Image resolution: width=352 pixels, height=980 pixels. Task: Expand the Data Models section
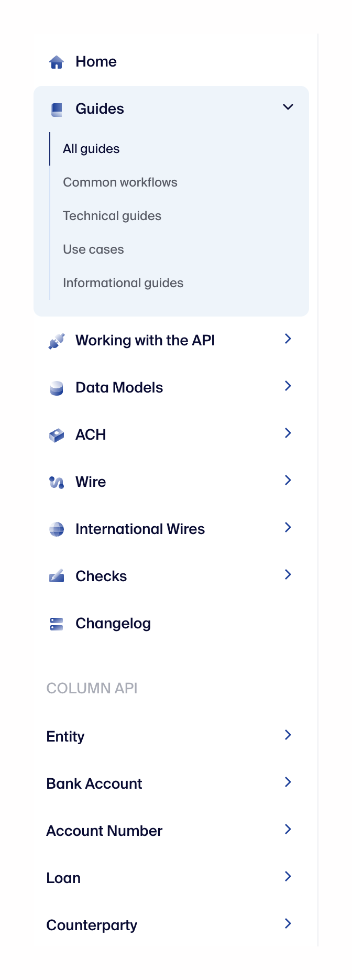point(288,386)
